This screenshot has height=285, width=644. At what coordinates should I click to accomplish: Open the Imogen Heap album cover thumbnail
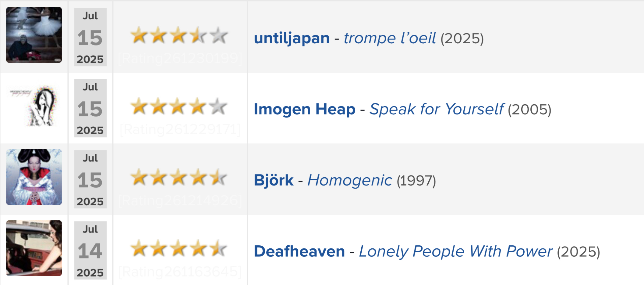point(34,106)
